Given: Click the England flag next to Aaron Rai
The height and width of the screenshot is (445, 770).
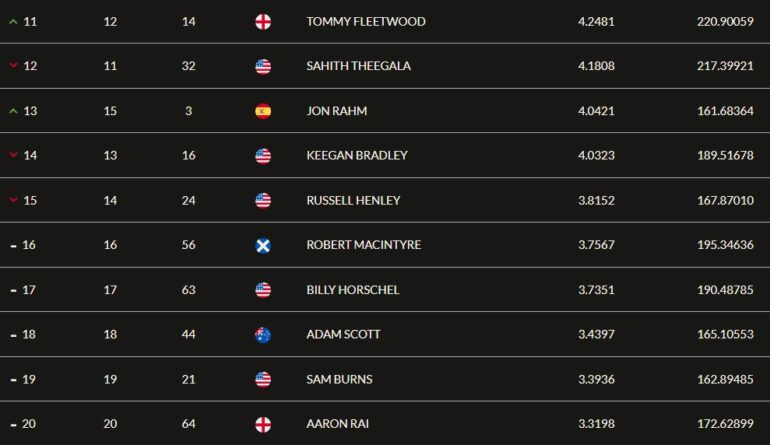Looking at the screenshot, I should click(x=263, y=424).
